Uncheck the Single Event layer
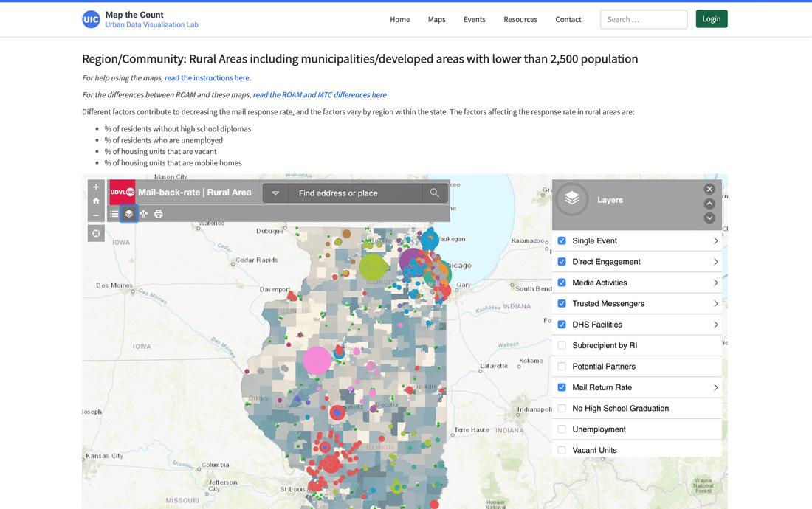Screen dimensions: 812x509 point(562,241)
